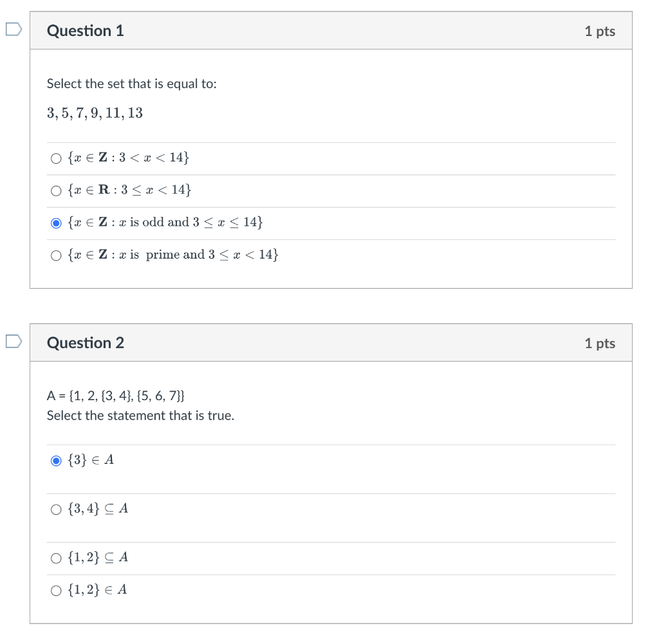Mark the {1,2} ∈ A radio button
The height and width of the screenshot is (644, 659).
click(56, 590)
